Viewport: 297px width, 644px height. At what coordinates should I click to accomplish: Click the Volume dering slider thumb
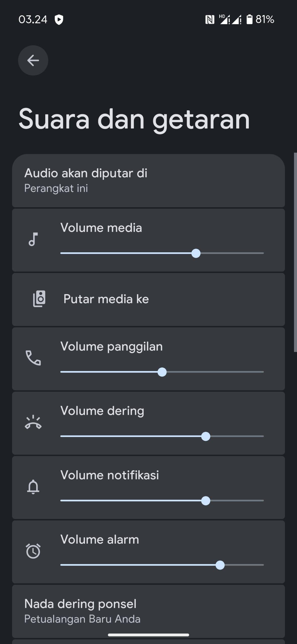tap(206, 436)
